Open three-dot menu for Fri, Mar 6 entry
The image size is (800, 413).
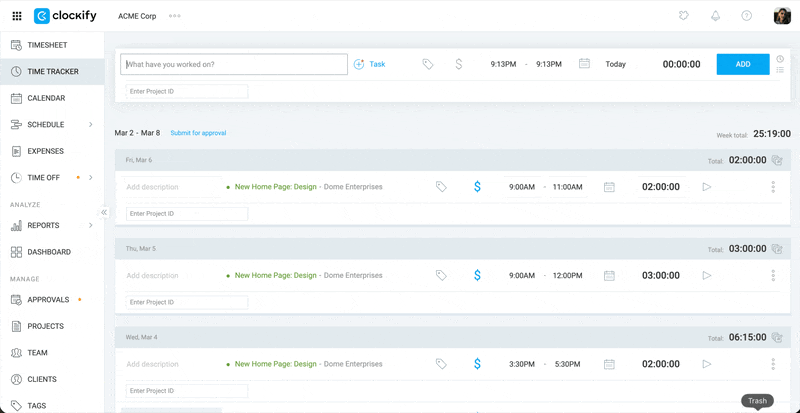point(773,187)
